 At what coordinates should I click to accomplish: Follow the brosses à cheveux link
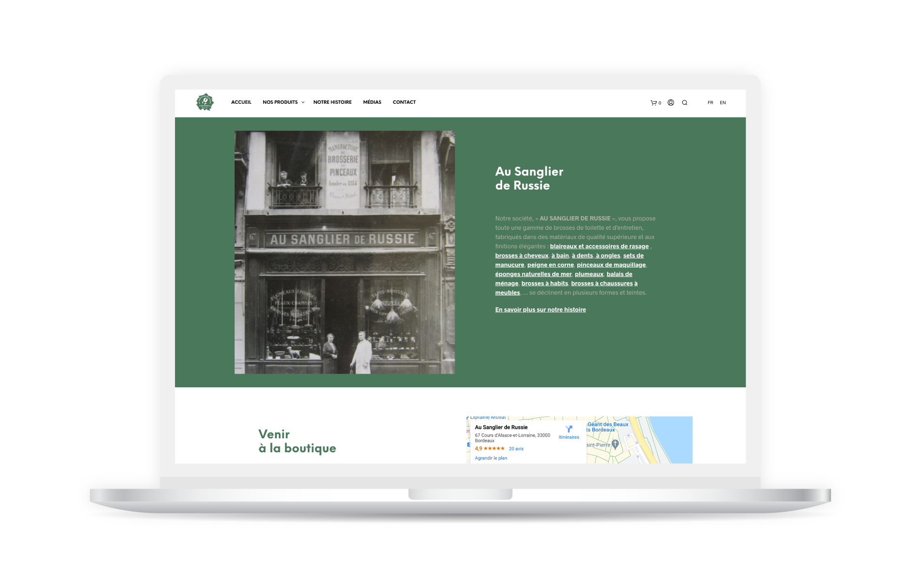522,255
